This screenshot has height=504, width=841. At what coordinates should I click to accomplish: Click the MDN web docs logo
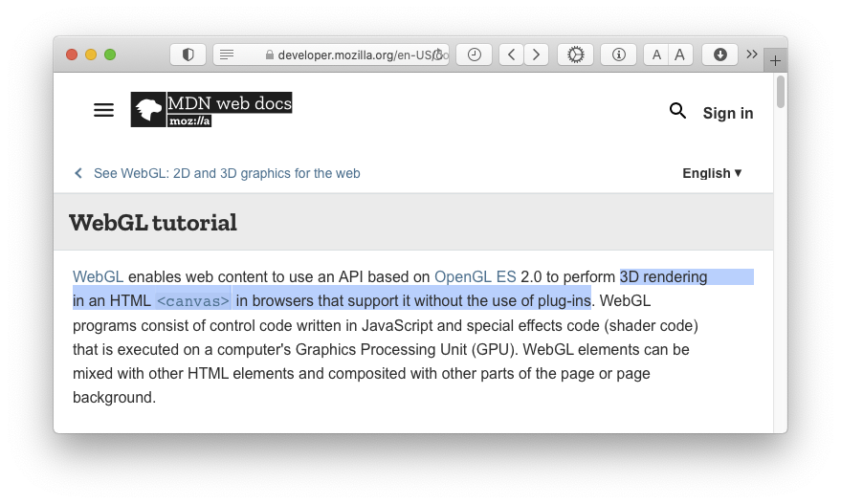click(211, 109)
